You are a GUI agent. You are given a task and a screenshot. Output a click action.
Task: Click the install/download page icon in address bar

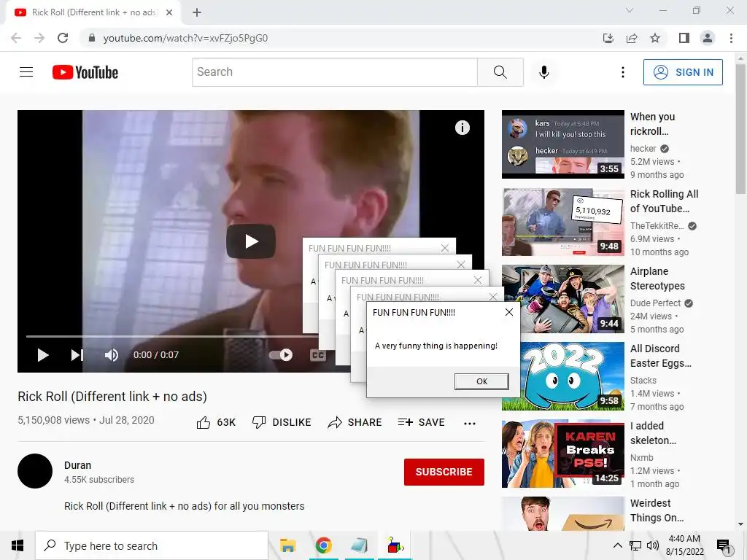click(608, 38)
